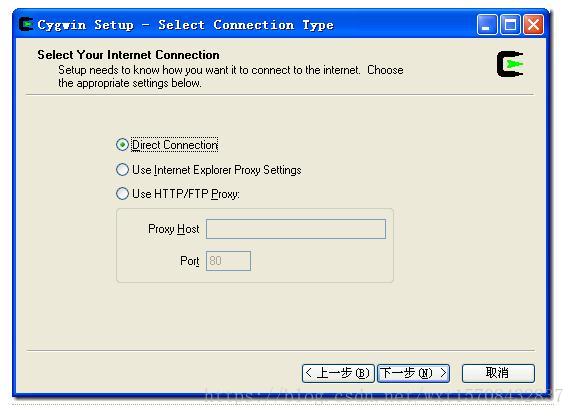575x416 pixels.
Task: Cancel setup with 取消 button
Action: [x=498, y=373]
